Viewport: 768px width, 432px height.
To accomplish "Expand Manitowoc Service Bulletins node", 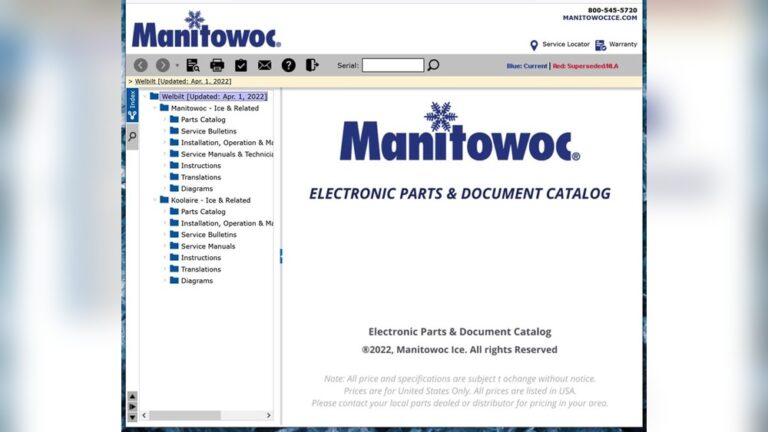I will (x=165, y=131).
